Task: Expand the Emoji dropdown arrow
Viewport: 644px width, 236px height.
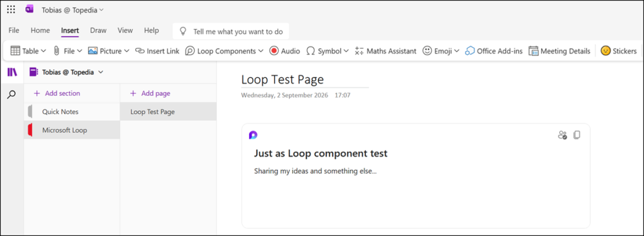Action: 457,51
